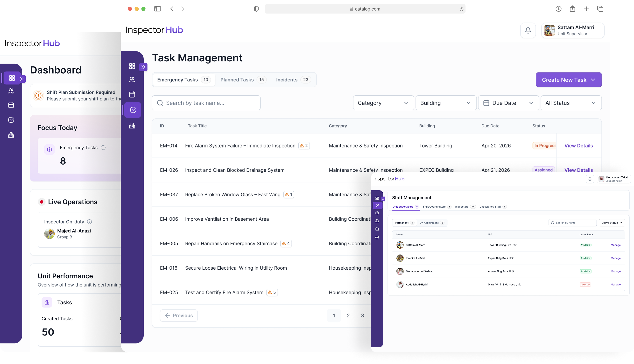Toggle Safari sidebar icon
The image size is (634, 364).
(x=157, y=9)
